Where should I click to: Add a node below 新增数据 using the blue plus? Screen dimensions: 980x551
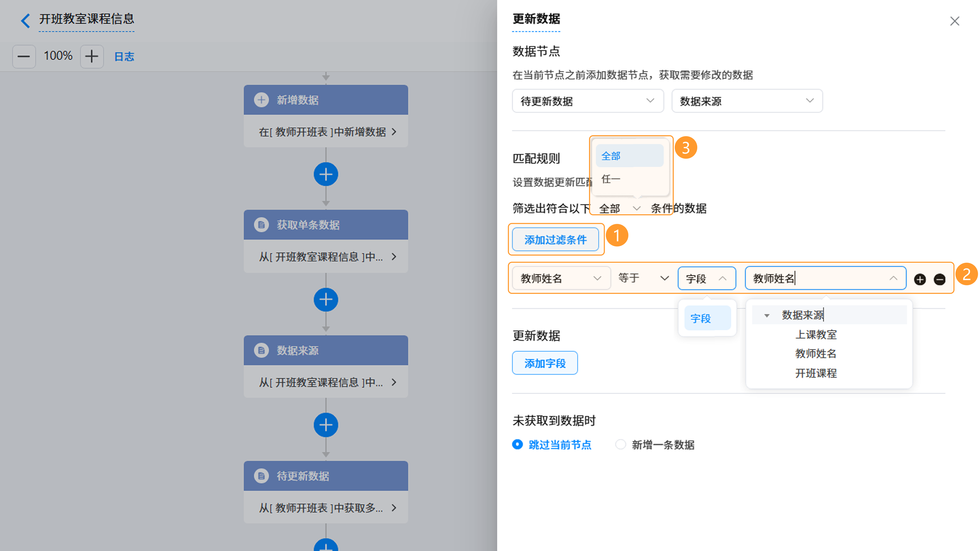(x=326, y=174)
